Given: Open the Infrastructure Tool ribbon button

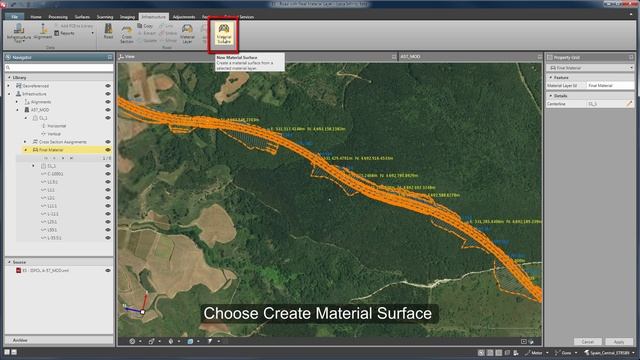Looking at the screenshot, I should [19, 34].
